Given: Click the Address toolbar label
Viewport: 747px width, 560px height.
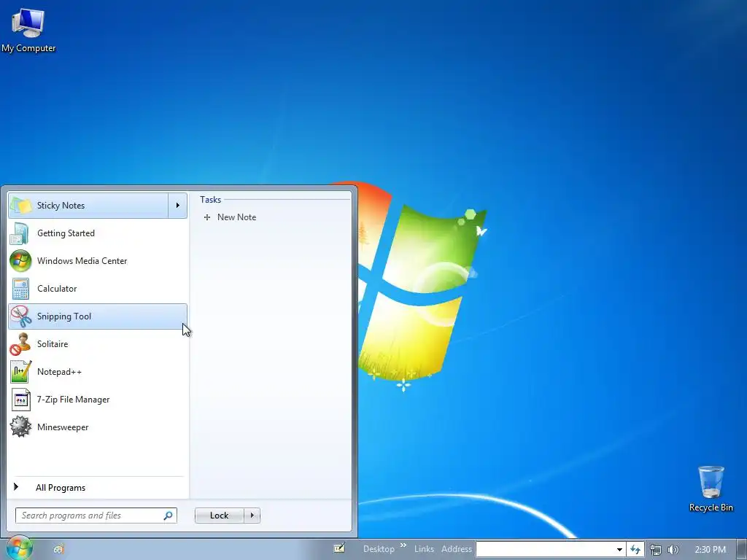Looking at the screenshot, I should point(457,549).
